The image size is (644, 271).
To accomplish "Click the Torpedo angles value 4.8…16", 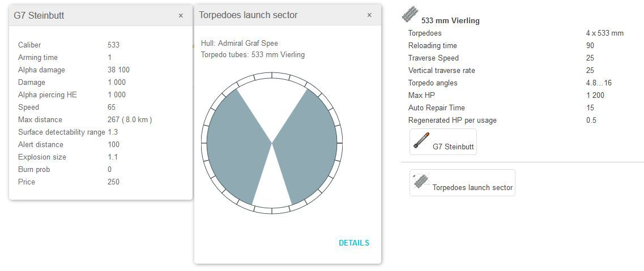I will point(599,83).
